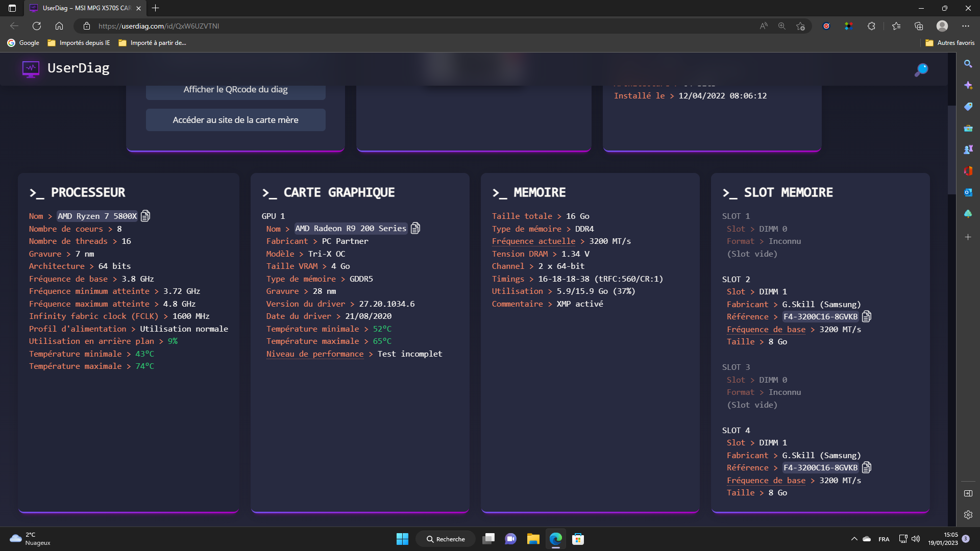The width and height of the screenshot is (980, 551).
Task: Open Task View from taskbar
Action: click(488, 539)
